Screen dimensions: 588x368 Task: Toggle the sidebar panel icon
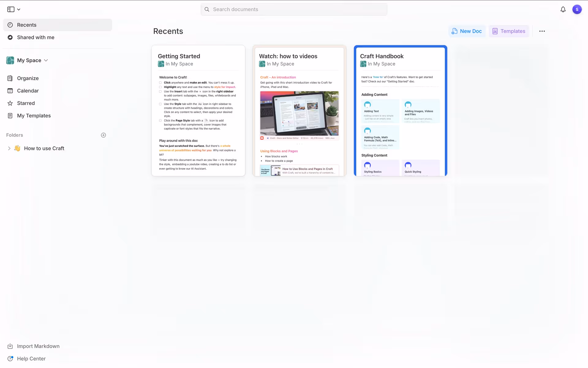click(11, 9)
